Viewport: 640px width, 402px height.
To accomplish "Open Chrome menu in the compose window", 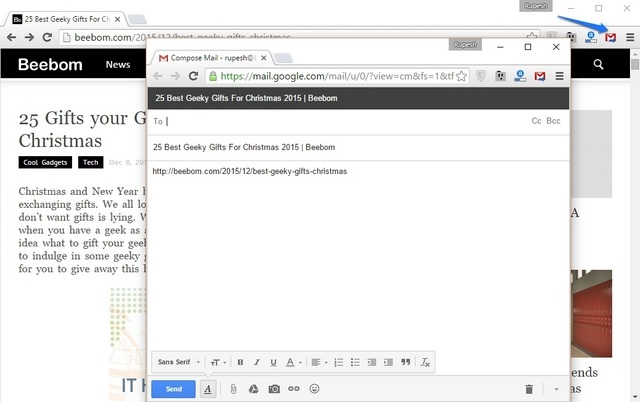I will [560, 76].
